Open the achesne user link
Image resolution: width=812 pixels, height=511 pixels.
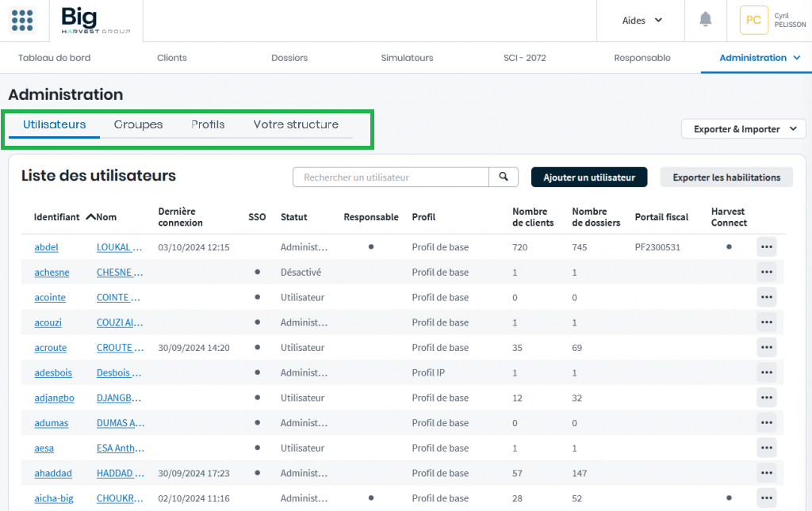click(x=52, y=273)
